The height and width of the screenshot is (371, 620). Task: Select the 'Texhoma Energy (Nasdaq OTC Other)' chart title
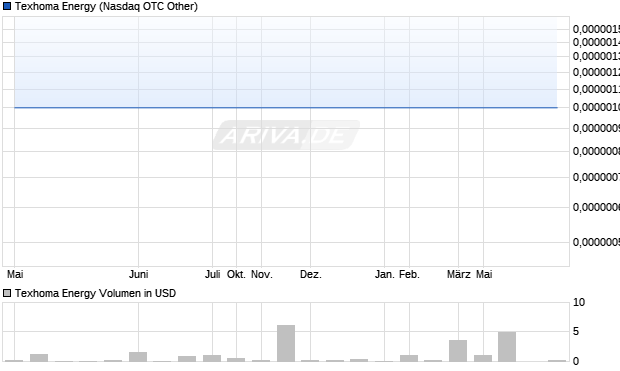pyautogui.click(x=106, y=6)
